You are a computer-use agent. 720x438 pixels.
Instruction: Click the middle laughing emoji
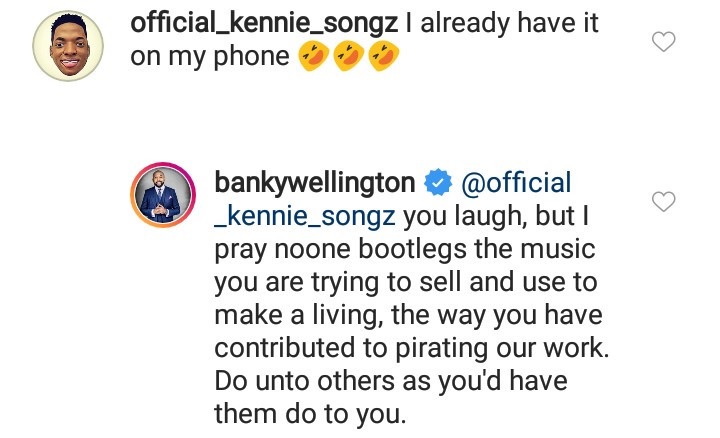[345, 57]
